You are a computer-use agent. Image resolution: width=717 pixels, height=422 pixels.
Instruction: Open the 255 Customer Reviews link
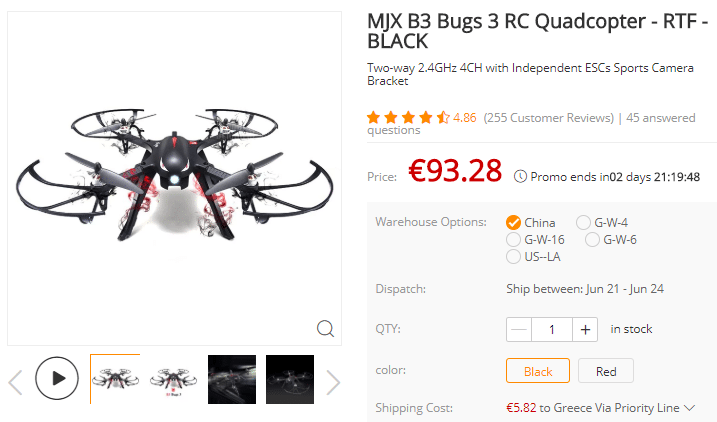click(x=549, y=118)
